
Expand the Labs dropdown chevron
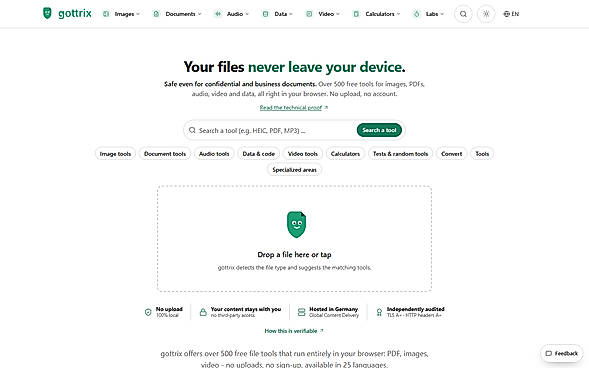[x=442, y=14]
